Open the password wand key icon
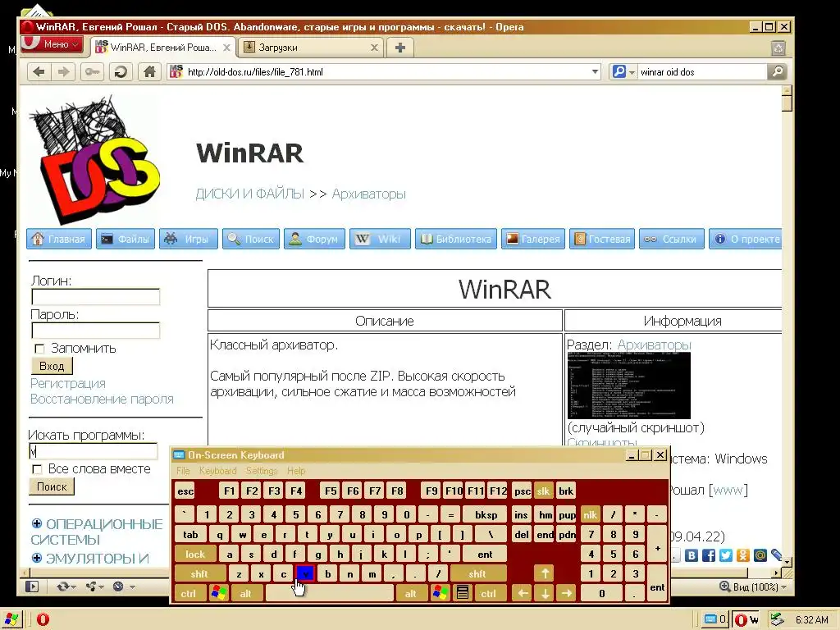This screenshot has height=630, width=840. [92, 72]
